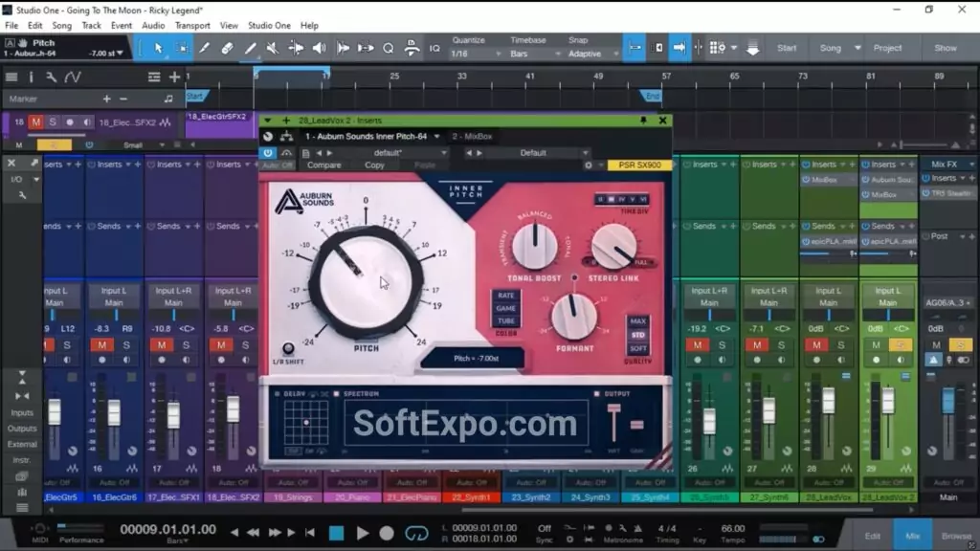Select the Listen tool speaker icon
980x551 pixels.
(x=319, y=46)
